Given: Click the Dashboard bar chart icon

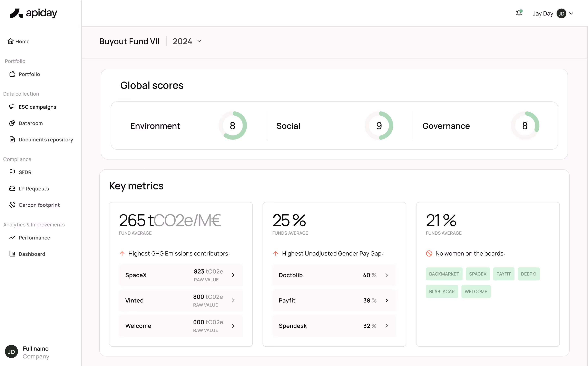Looking at the screenshot, I should (12, 254).
